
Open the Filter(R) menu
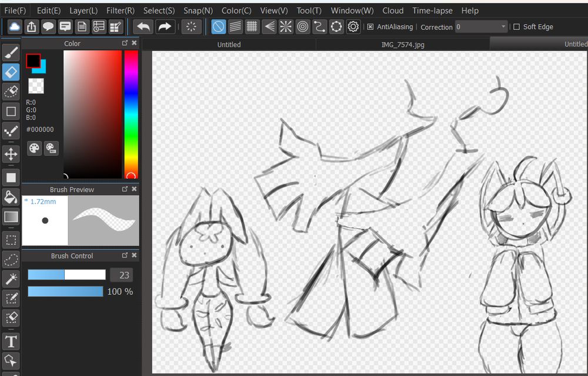point(121,11)
